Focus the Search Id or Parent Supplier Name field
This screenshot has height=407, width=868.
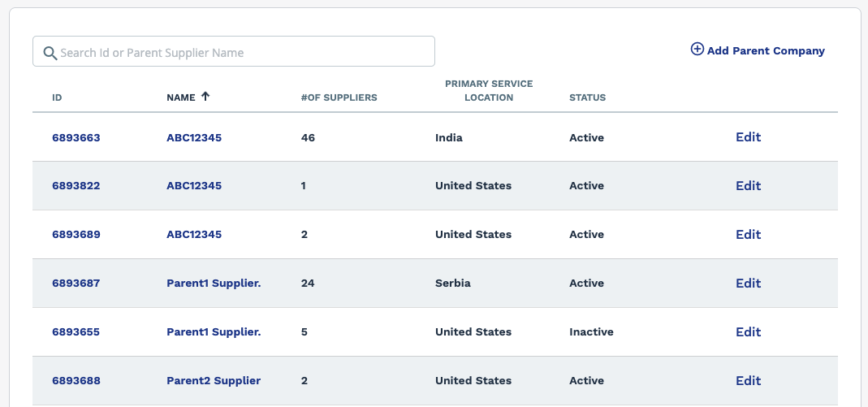[x=234, y=51]
